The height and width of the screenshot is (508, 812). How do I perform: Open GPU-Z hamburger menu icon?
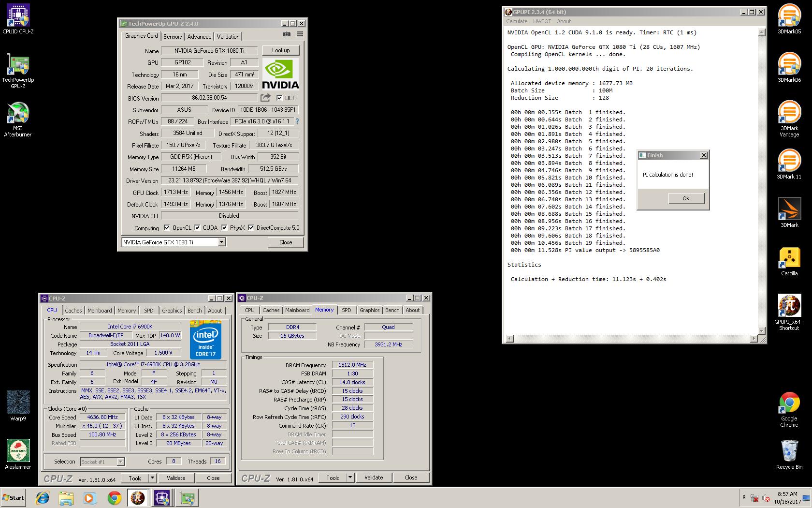click(300, 34)
